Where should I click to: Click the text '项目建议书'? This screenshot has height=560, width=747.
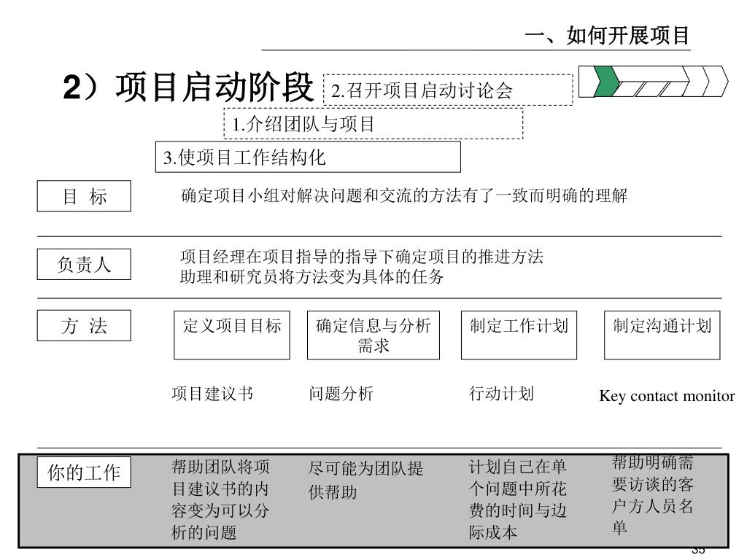click(212, 394)
